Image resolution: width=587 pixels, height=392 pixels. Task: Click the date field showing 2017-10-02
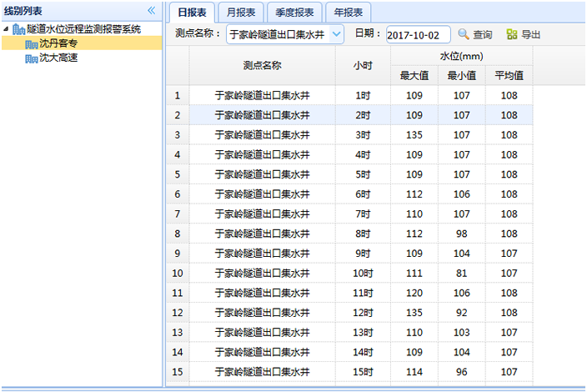(418, 34)
